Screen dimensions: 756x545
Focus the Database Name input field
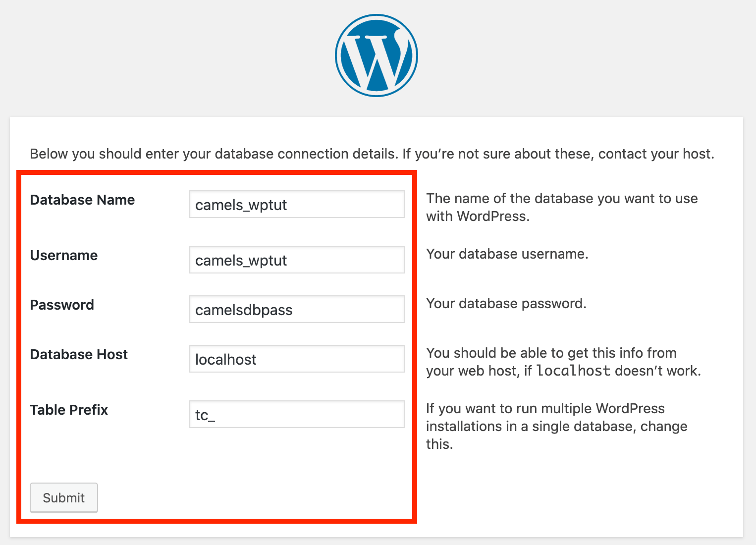pyautogui.click(x=297, y=204)
